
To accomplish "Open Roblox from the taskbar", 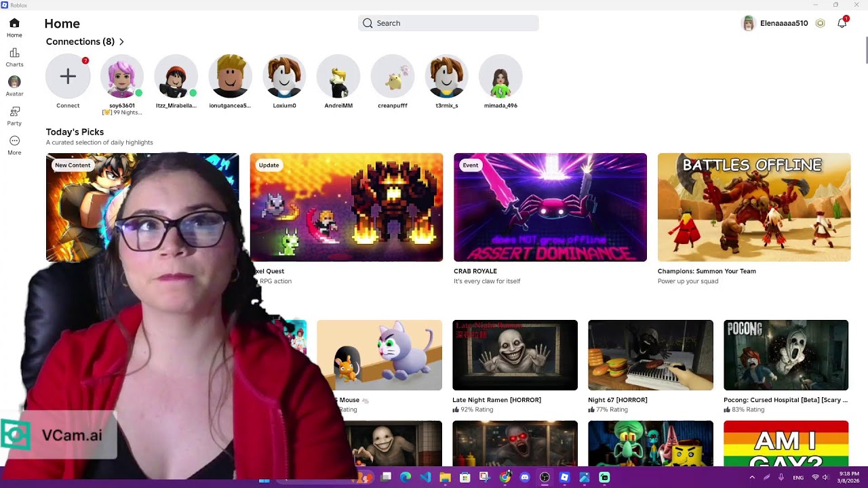I will (564, 477).
